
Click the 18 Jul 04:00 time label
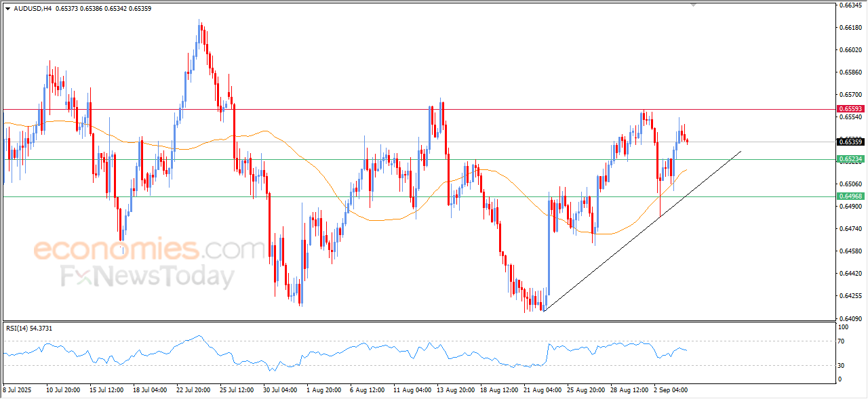pyautogui.click(x=150, y=390)
